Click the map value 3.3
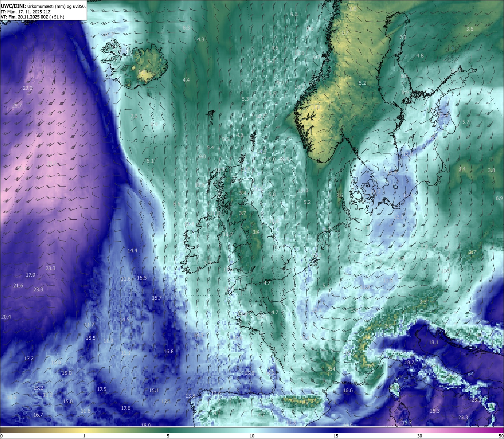The height and width of the screenshot is (439, 504). [423, 302]
